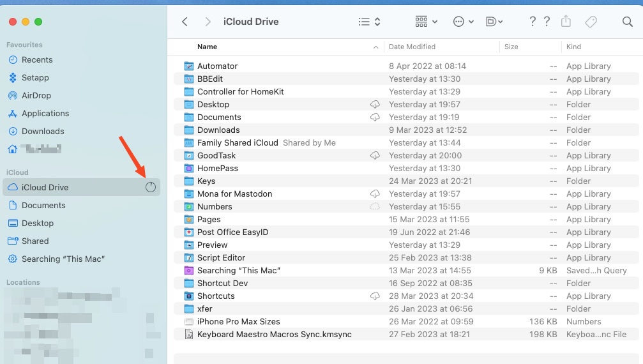The height and width of the screenshot is (364, 643).
Task: Select the Script Editor folder icon
Action: pyautogui.click(x=188, y=258)
